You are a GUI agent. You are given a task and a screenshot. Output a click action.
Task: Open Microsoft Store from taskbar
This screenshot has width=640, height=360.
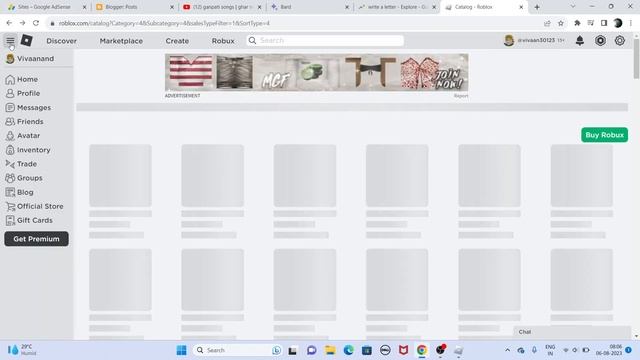(367, 350)
